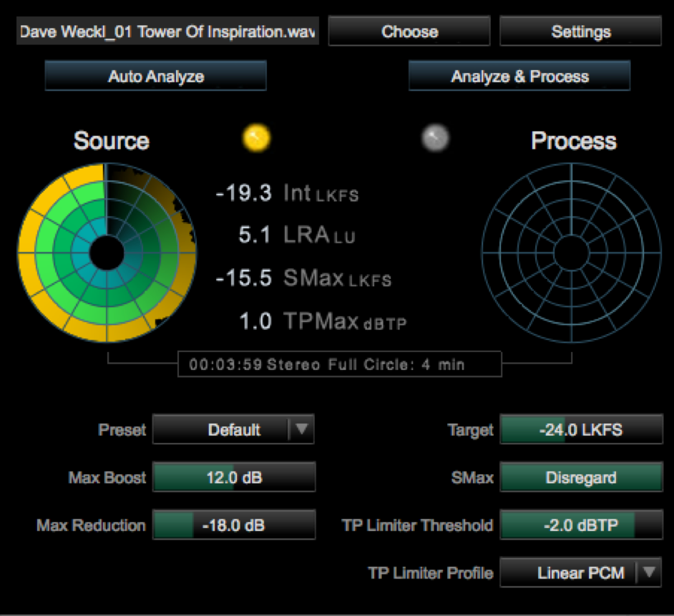Click the TP Limiter Threshold label

[417, 525]
